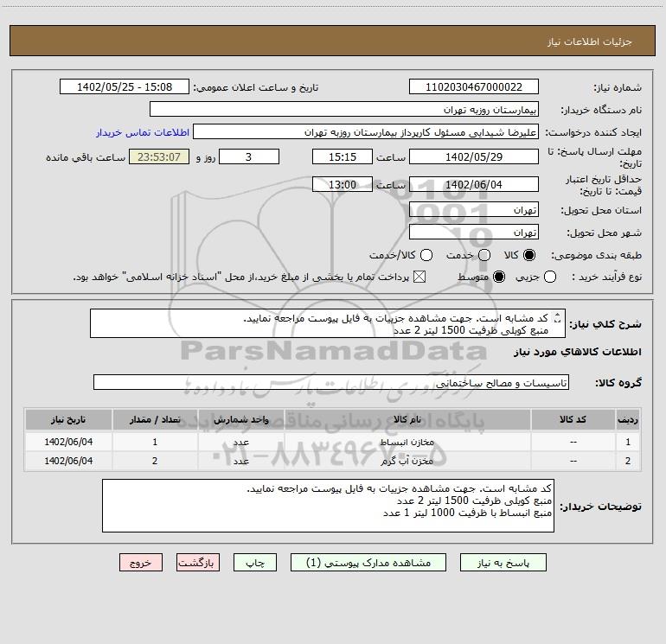Click the delivery city field
The image size is (666, 644).
pos(474,232)
